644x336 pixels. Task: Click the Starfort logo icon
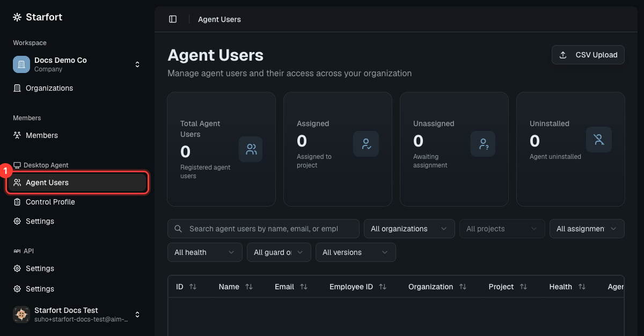(17, 17)
